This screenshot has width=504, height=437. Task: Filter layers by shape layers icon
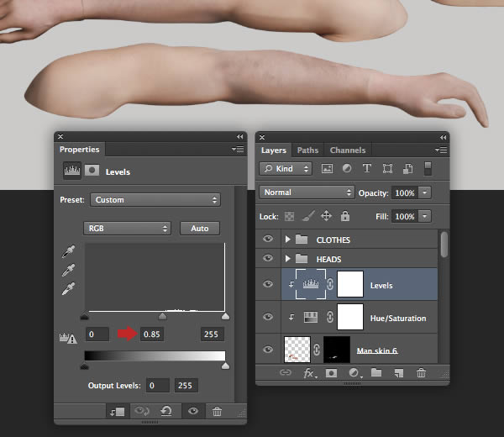coord(387,169)
